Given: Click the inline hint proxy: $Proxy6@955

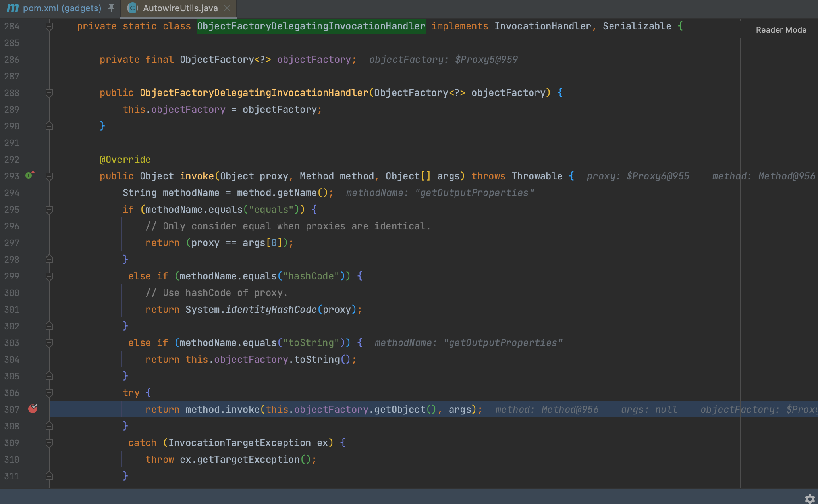Looking at the screenshot, I should coord(638,176).
